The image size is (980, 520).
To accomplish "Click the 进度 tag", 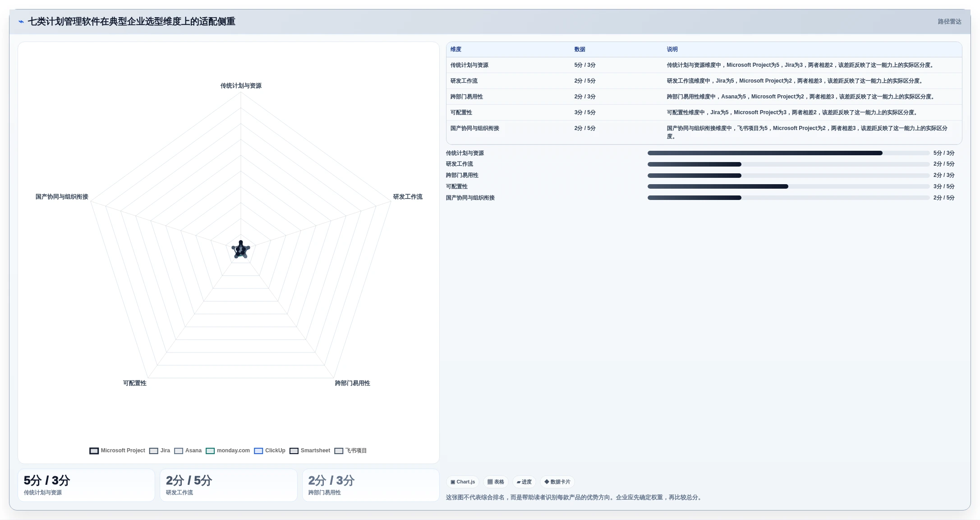I will [x=524, y=482].
